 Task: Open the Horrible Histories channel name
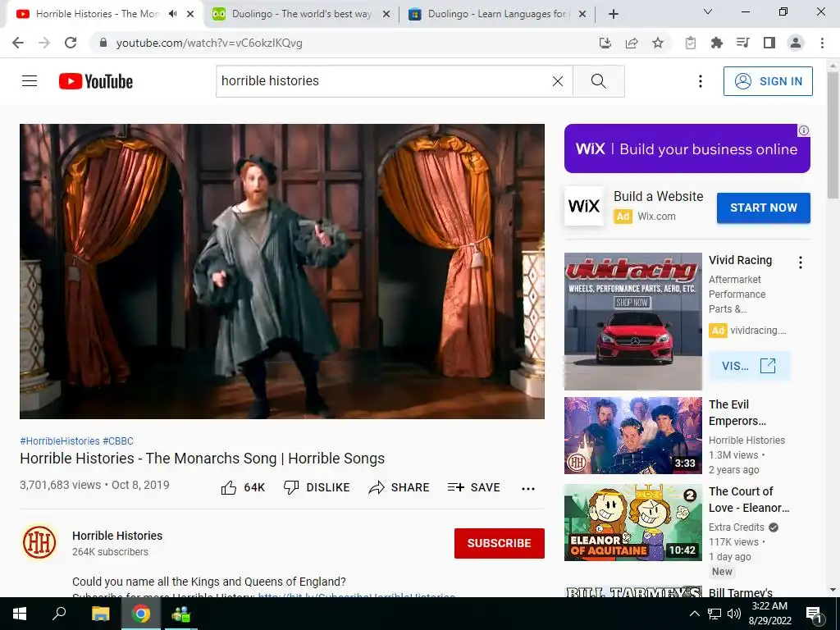coord(117,536)
